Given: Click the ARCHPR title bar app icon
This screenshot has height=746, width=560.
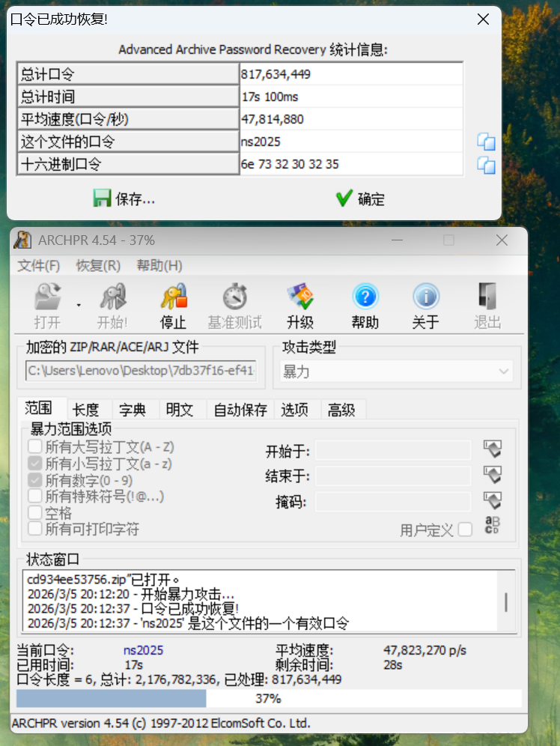Looking at the screenshot, I should pos(22,240).
